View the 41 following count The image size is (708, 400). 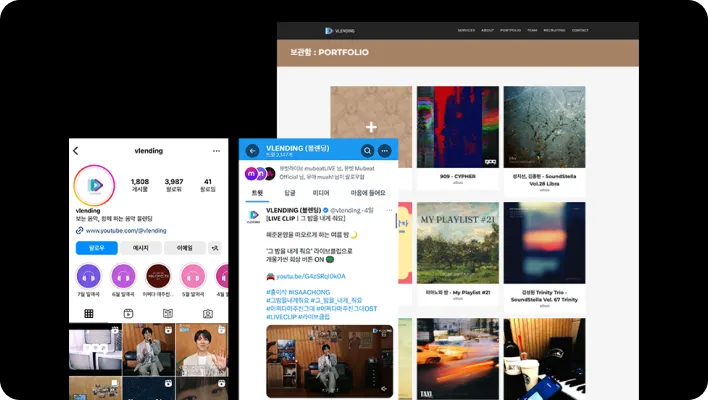pos(208,185)
